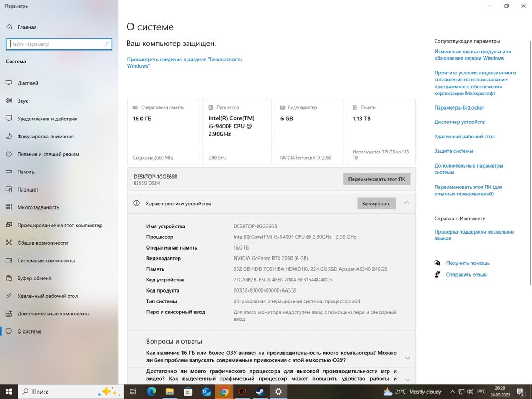The image size is (532, 399).
Task: Click the Видеоадаптер card icon
Action: (282, 107)
